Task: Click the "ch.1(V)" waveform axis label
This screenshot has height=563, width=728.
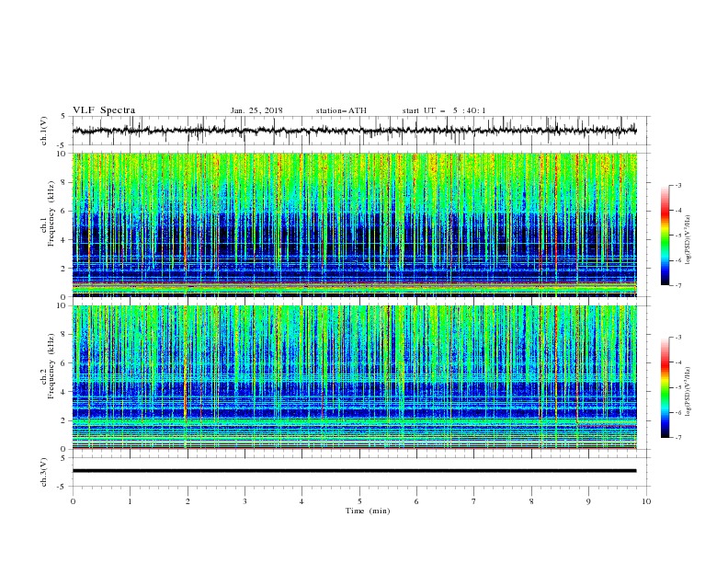Action: tap(44, 131)
